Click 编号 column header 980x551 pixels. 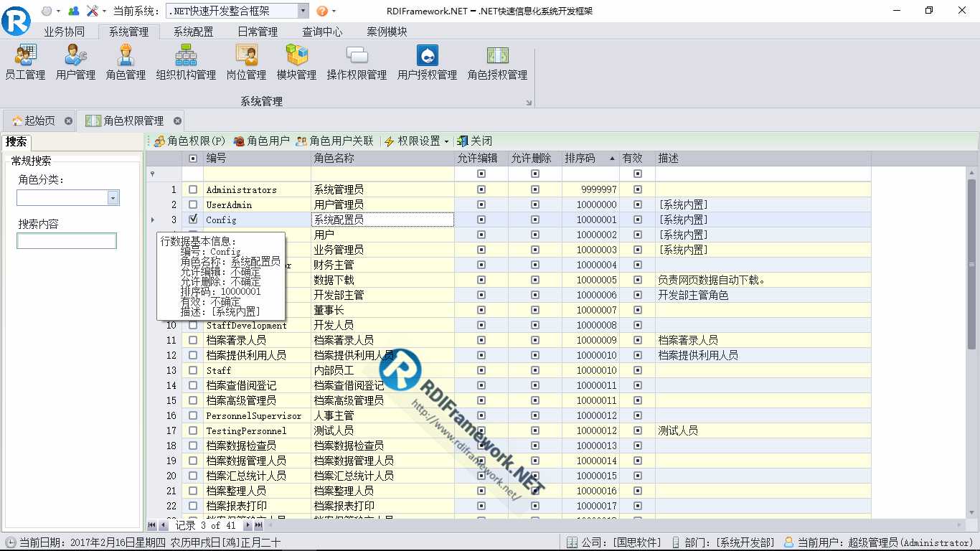257,159
